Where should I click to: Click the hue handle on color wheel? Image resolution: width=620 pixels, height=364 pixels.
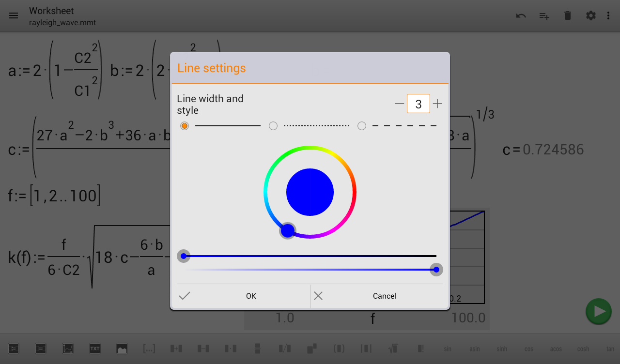click(x=288, y=231)
